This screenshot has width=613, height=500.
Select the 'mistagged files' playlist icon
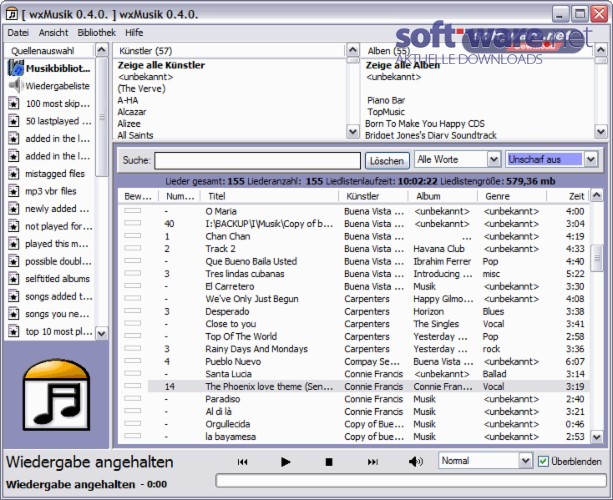point(14,174)
